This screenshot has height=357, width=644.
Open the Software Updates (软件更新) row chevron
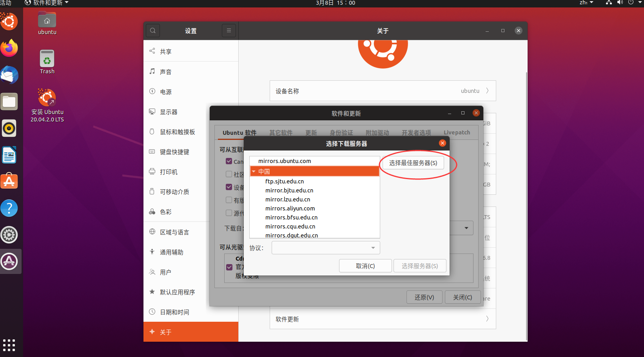[487, 319]
